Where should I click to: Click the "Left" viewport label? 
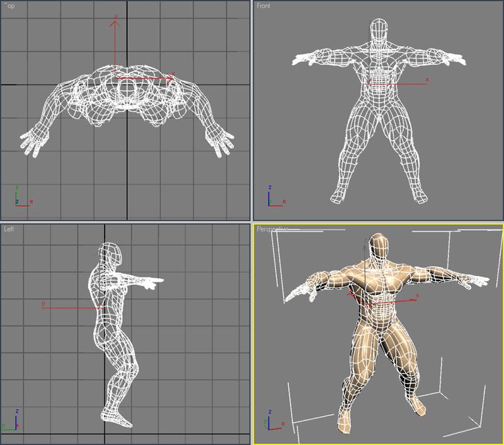click(9, 229)
